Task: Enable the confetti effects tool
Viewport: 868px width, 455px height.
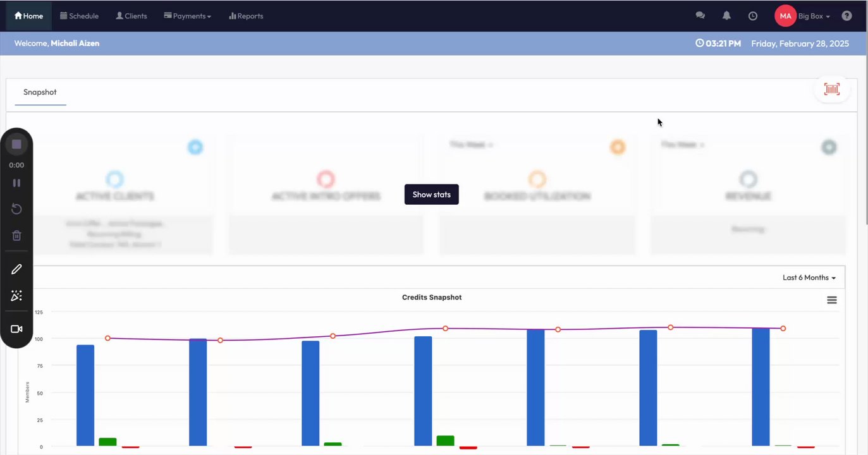Action: (x=16, y=296)
